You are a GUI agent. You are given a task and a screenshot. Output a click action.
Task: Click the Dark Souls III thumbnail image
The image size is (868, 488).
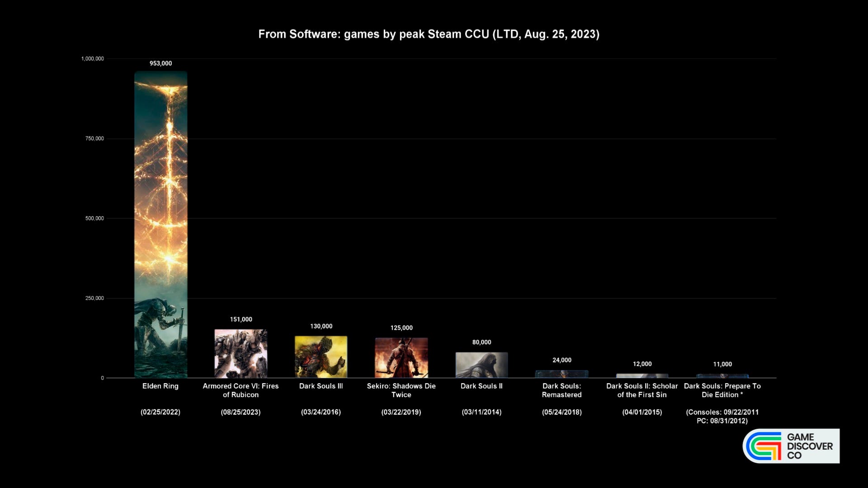click(x=321, y=357)
